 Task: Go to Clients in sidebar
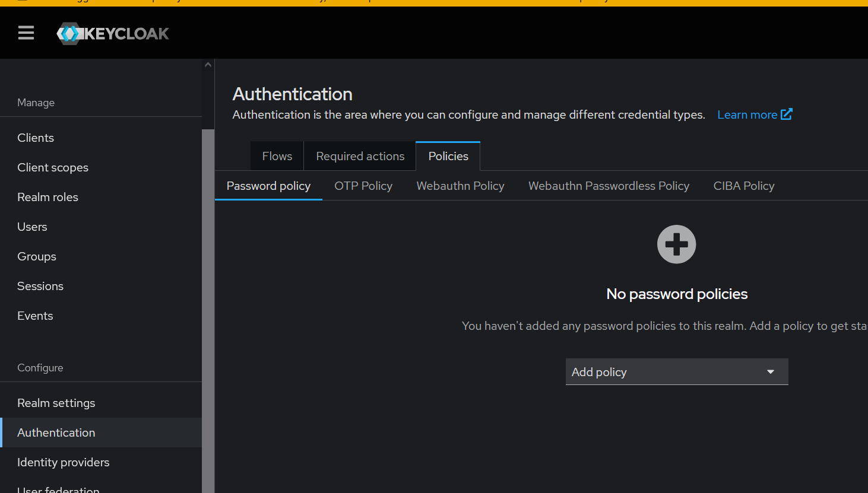point(101,138)
